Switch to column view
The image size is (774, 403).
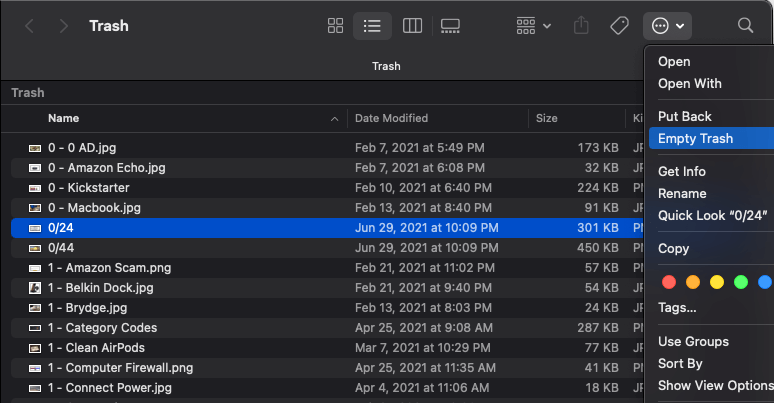point(412,26)
